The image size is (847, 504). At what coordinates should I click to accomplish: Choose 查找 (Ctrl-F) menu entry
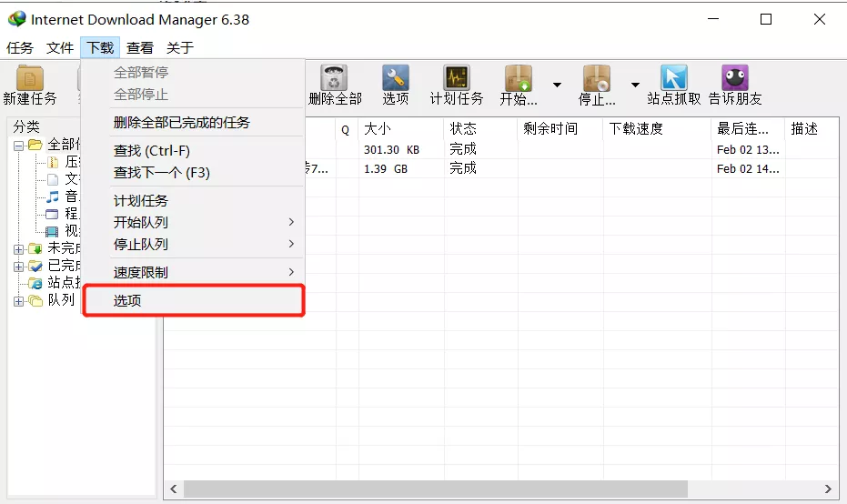(194, 151)
